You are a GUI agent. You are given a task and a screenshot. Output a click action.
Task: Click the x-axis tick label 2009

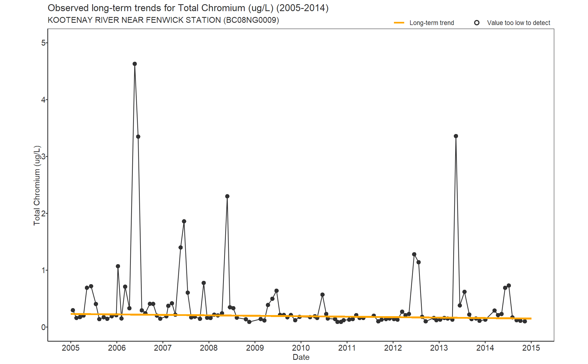[x=255, y=348]
